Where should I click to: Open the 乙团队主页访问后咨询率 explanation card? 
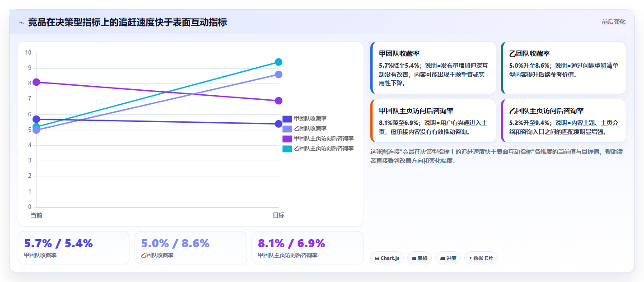coord(564,121)
